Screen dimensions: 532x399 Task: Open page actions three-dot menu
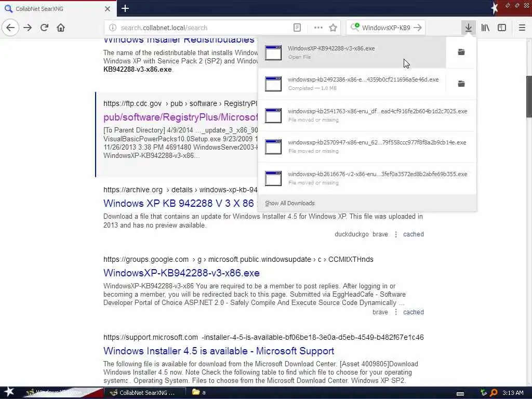click(x=318, y=28)
